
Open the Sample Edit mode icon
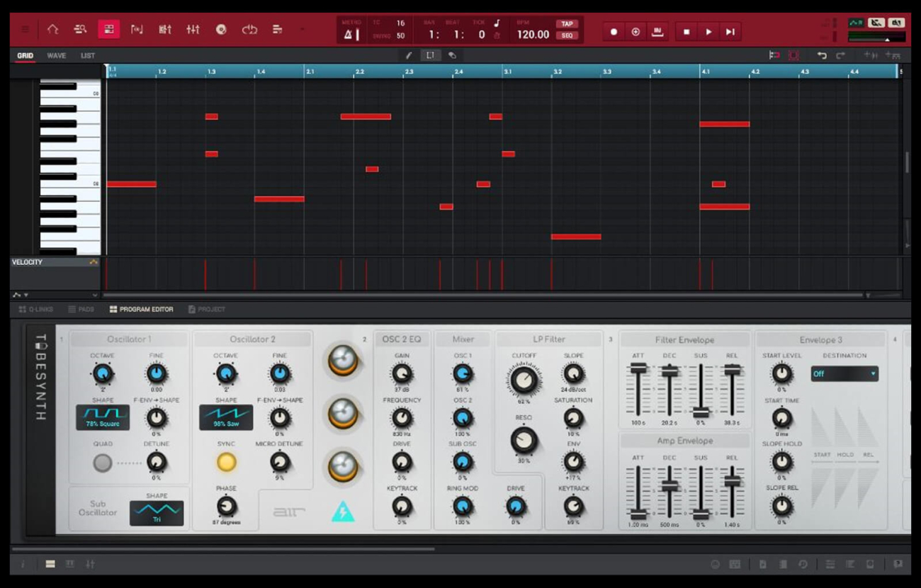[137, 30]
